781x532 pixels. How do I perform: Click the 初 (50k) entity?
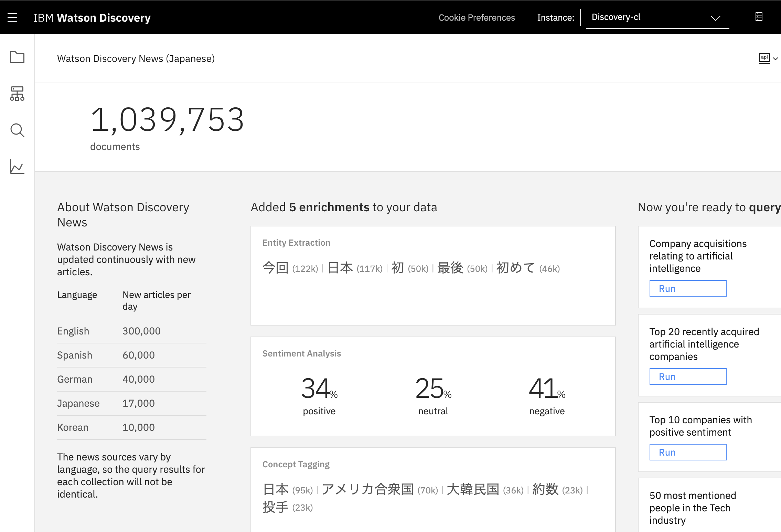click(x=410, y=268)
